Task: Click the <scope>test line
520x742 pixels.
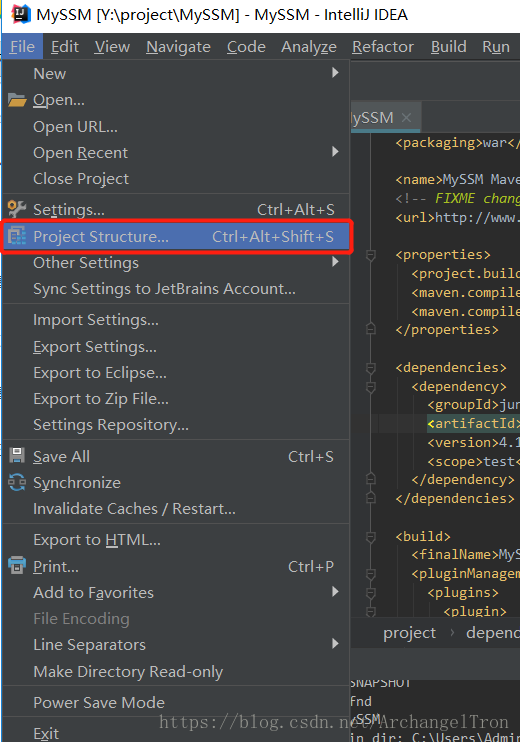Action: coord(473,461)
